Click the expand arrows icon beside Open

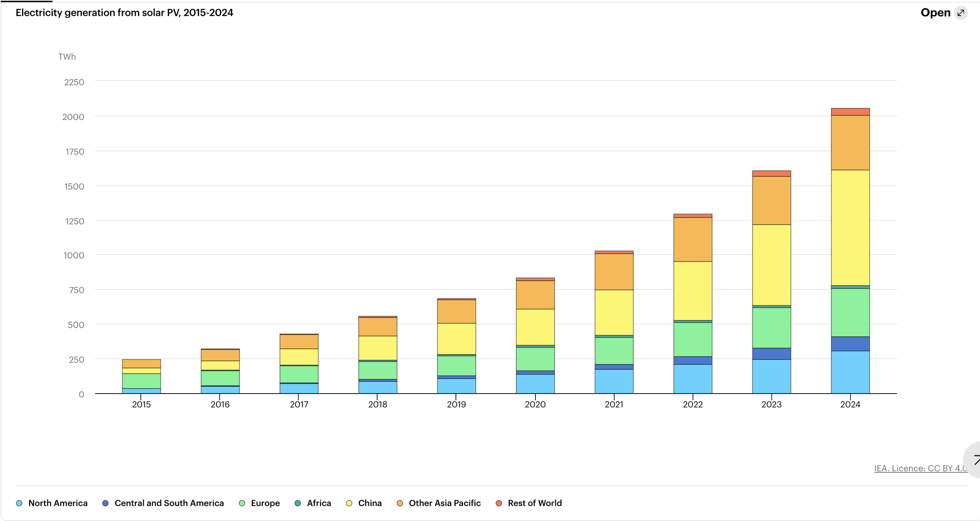point(961,13)
